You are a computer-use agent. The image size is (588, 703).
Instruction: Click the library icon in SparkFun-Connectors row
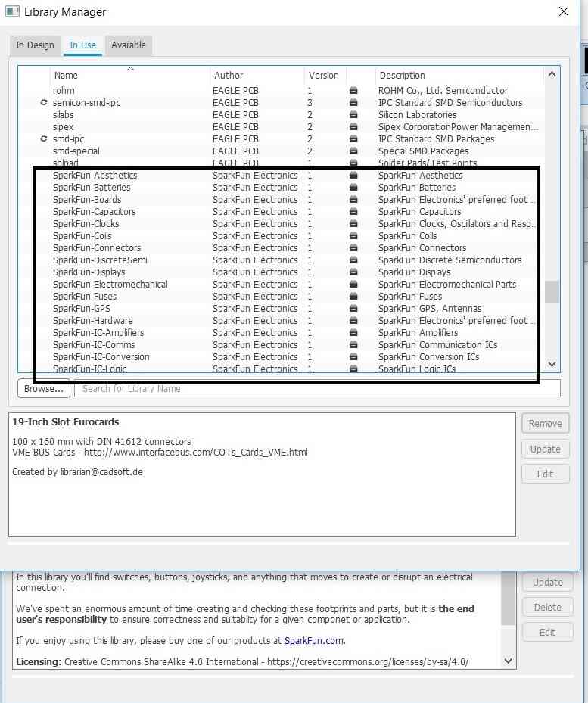(353, 248)
